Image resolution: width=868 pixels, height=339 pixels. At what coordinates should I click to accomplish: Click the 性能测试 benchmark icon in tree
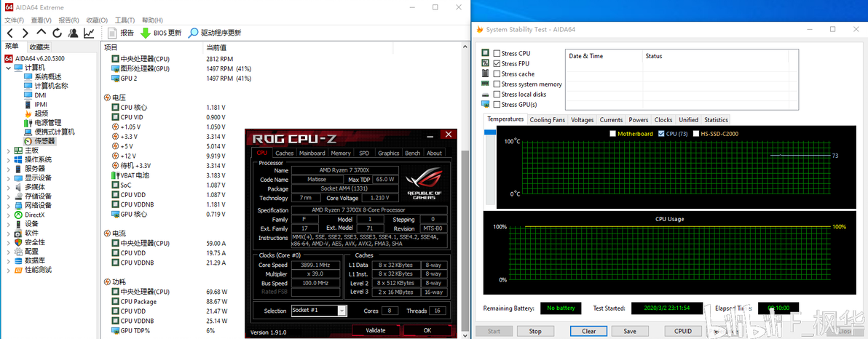click(x=18, y=270)
